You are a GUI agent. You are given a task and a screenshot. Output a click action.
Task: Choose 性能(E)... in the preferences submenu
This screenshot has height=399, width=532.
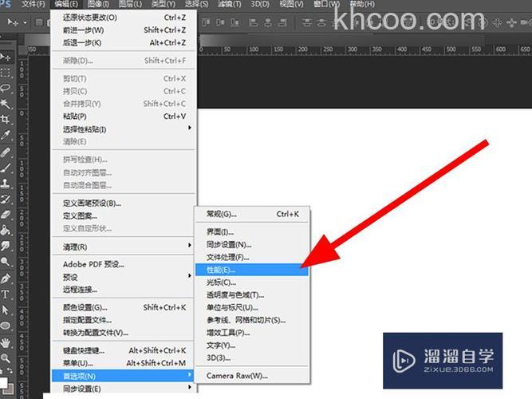(252, 270)
